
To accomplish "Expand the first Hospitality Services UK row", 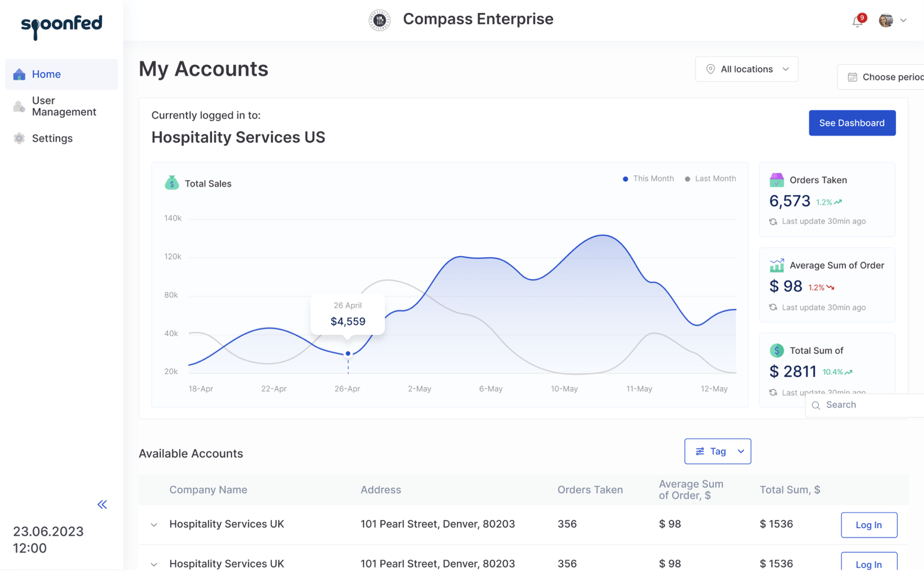I will (x=154, y=525).
